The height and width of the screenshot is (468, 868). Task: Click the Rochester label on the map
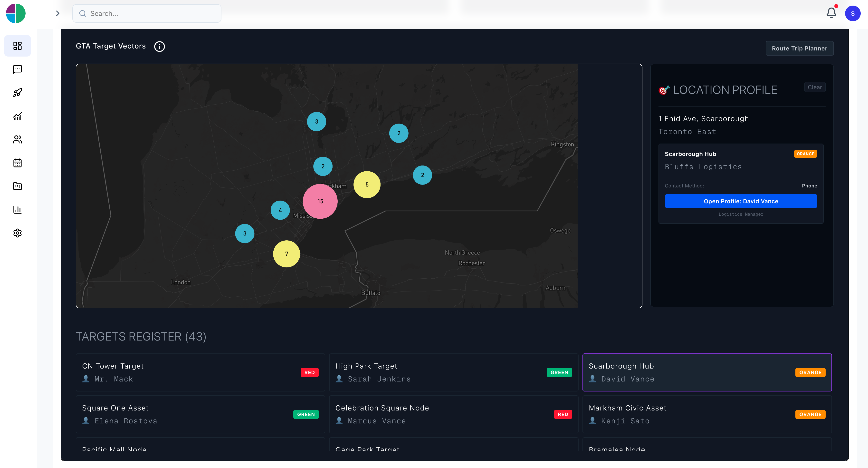click(x=471, y=263)
